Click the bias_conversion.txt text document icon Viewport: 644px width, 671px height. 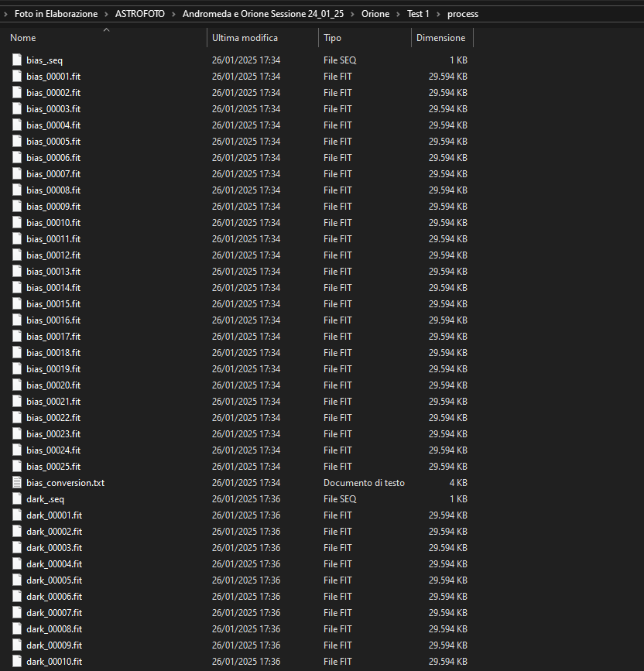[x=17, y=482]
